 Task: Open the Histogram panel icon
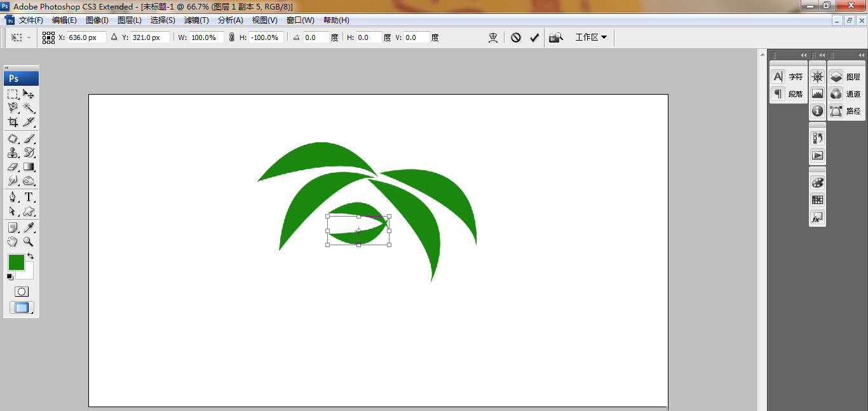pyautogui.click(x=817, y=94)
